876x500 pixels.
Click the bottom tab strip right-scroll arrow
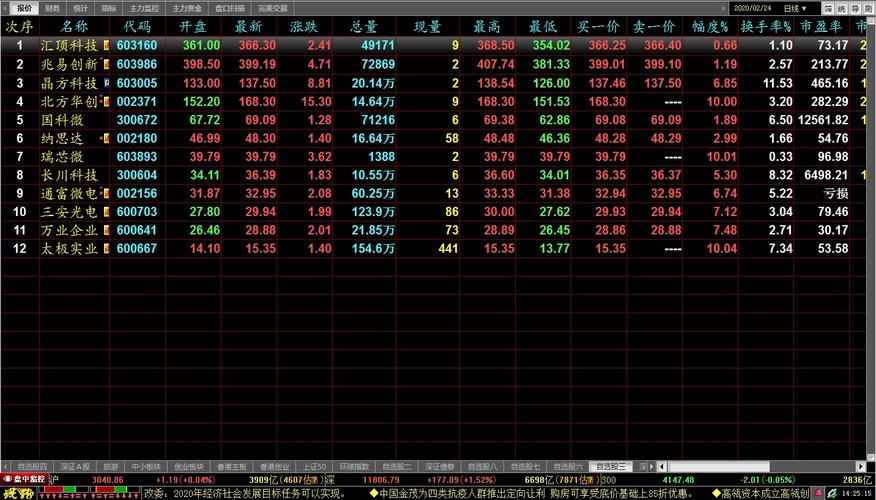(651, 466)
